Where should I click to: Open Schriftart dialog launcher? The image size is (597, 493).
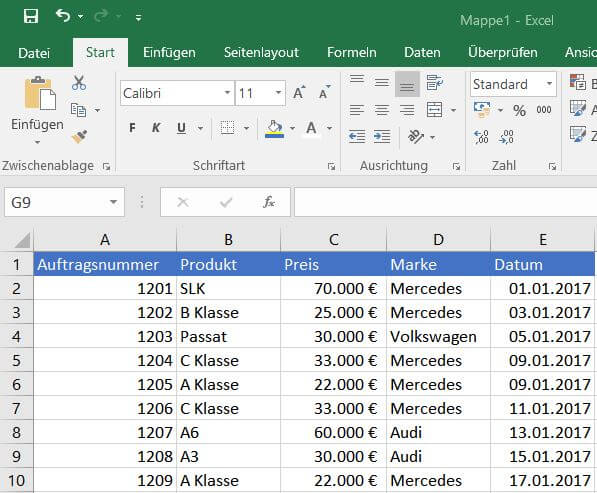(331, 166)
